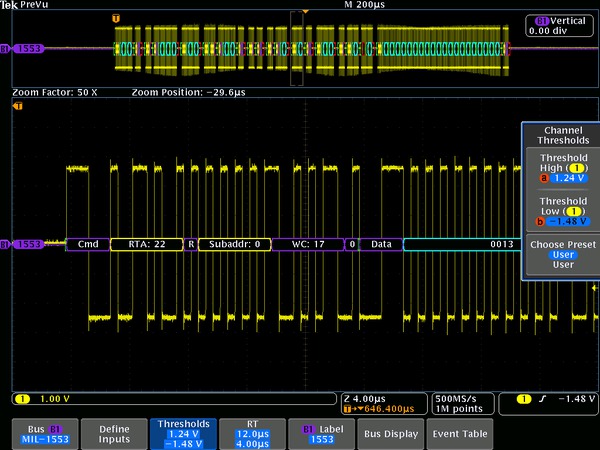This screenshot has height=450, width=600.
Task: Click the small T trigger icon above waveform grid
Action: 17,105
